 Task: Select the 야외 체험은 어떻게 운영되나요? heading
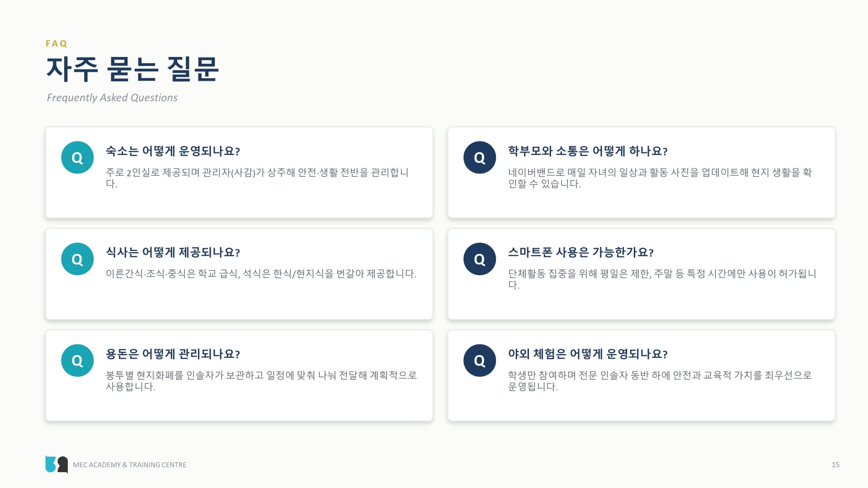(x=588, y=354)
